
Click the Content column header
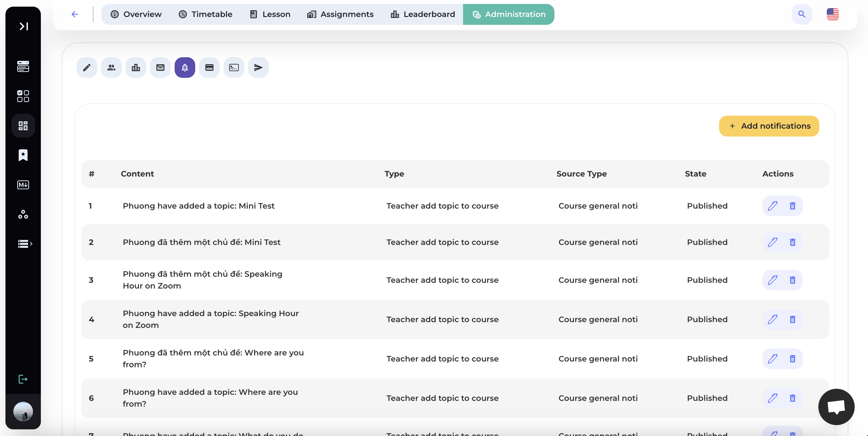coord(137,174)
